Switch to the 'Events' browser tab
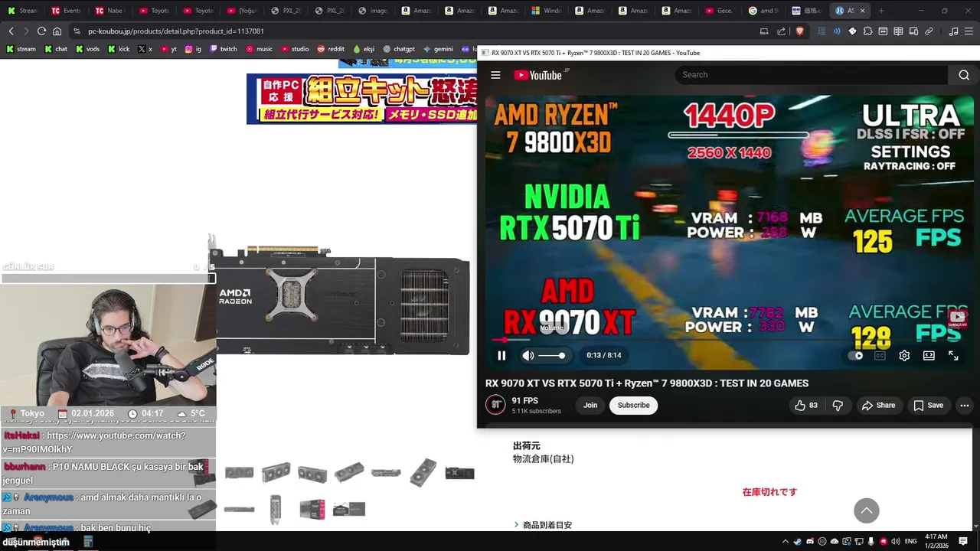Screen dimensions: 980x551 (x=67, y=11)
